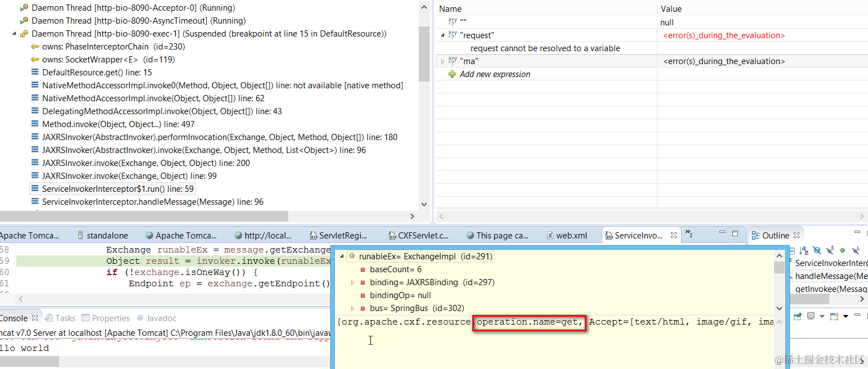Viewport: 868px width, 369px height.
Task: Open the This page ca... tab
Action: click(498, 236)
